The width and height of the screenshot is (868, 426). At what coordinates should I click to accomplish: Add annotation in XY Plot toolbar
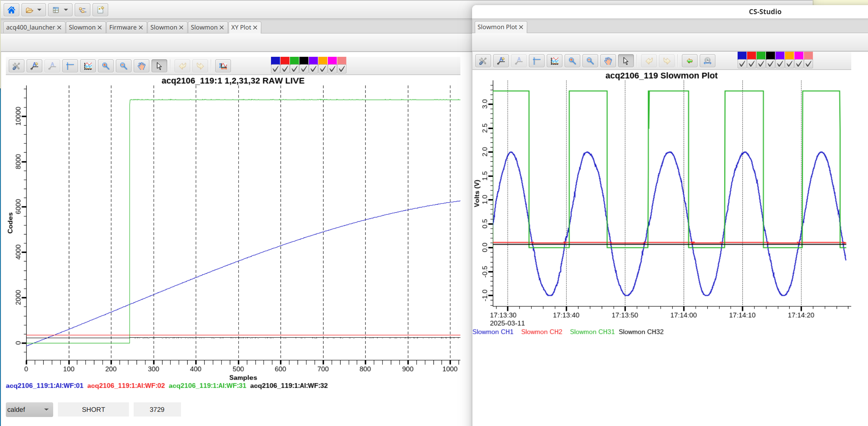34,66
